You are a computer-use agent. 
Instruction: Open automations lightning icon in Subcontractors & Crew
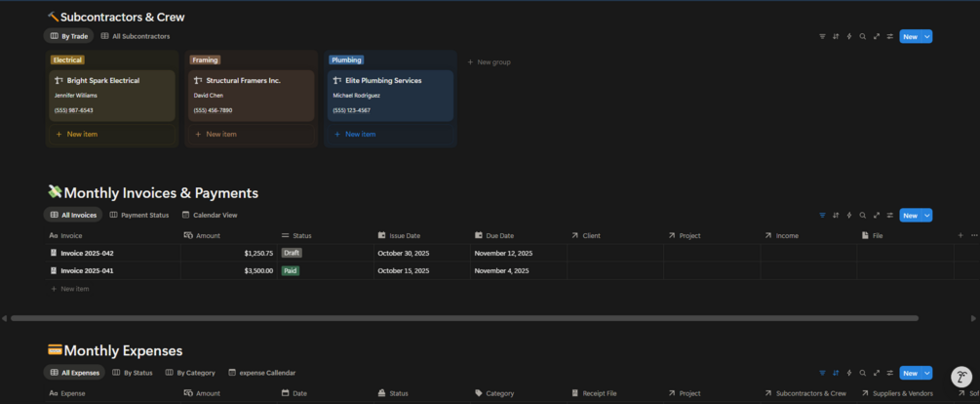click(x=848, y=36)
